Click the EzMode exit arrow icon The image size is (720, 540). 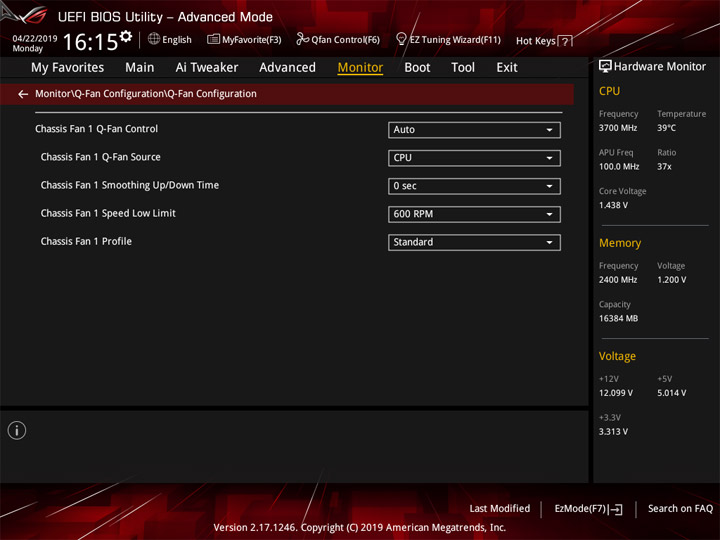coord(616,509)
